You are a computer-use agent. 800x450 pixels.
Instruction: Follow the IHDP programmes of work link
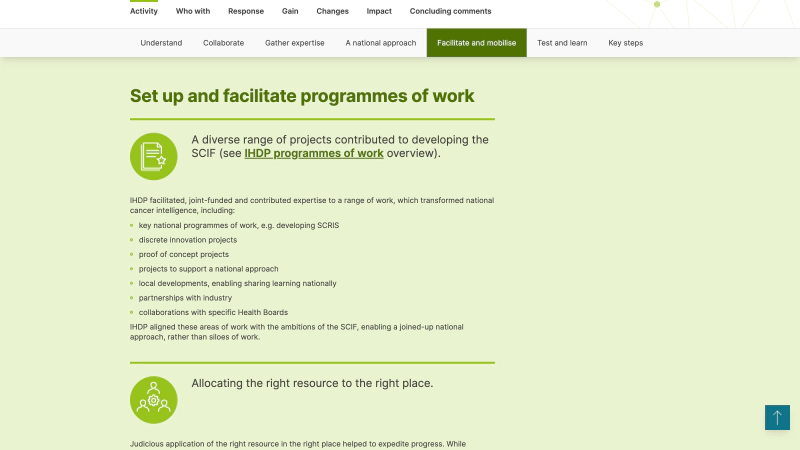tap(314, 154)
